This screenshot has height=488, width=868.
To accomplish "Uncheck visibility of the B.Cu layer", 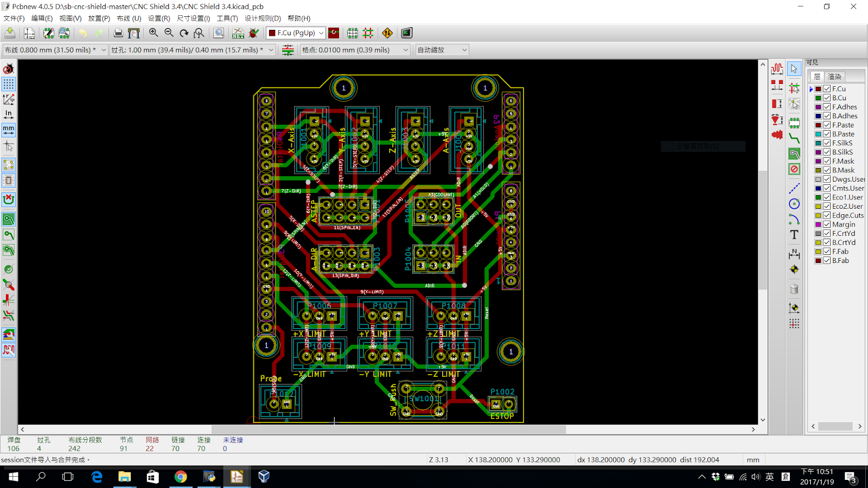I will tap(826, 98).
